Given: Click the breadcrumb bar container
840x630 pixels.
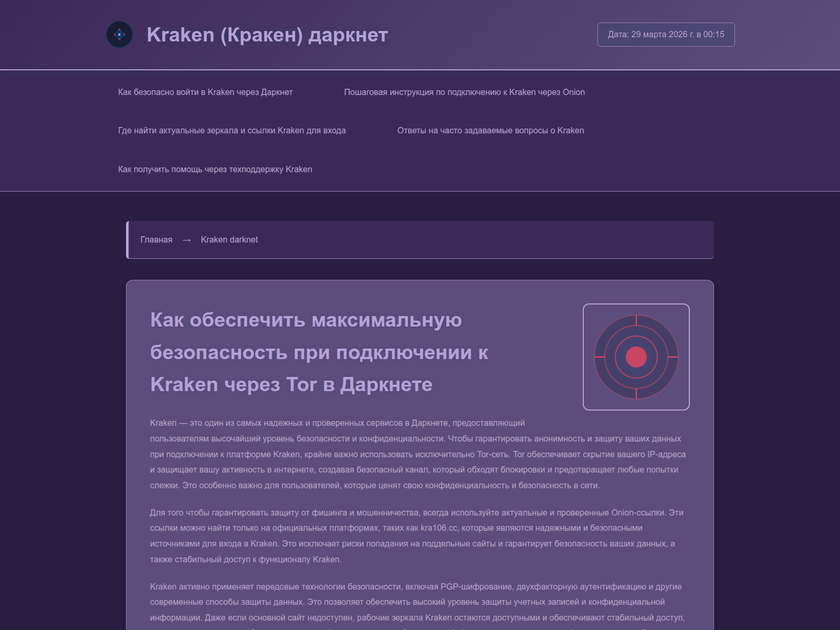Looking at the screenshot, I should 420,240.
